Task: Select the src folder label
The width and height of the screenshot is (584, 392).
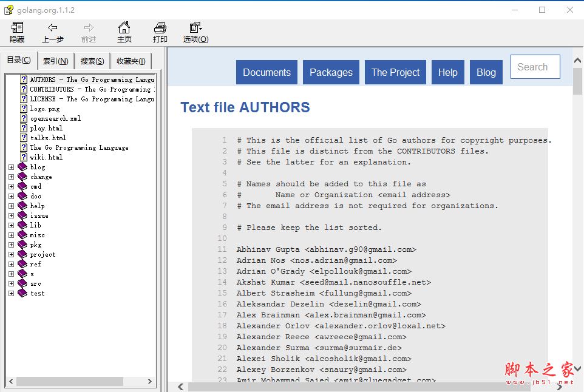Action: [x=36, y=283]
